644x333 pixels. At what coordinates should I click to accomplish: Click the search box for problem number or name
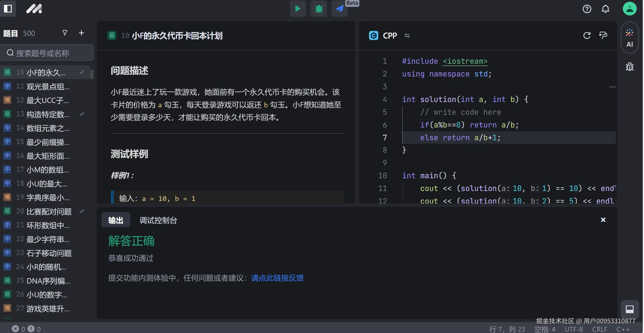click(47, 53)
